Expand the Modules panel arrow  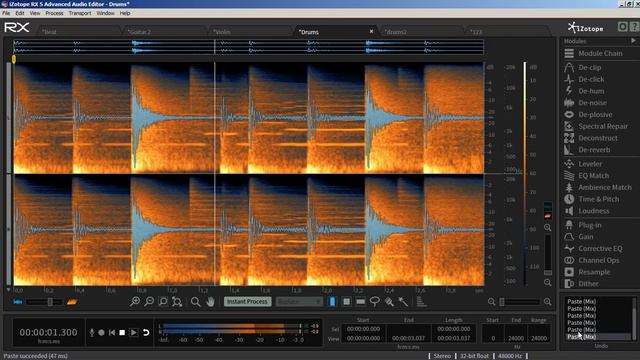633,41
